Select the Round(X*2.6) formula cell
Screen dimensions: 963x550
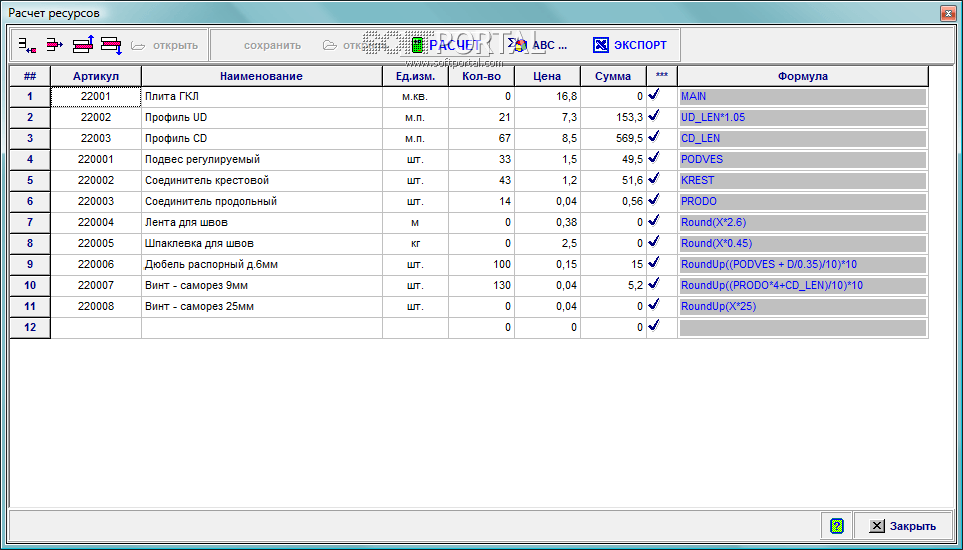803,222
